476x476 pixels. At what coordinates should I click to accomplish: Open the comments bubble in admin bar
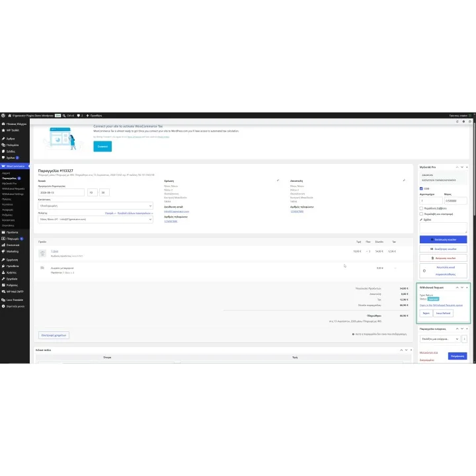79,116
